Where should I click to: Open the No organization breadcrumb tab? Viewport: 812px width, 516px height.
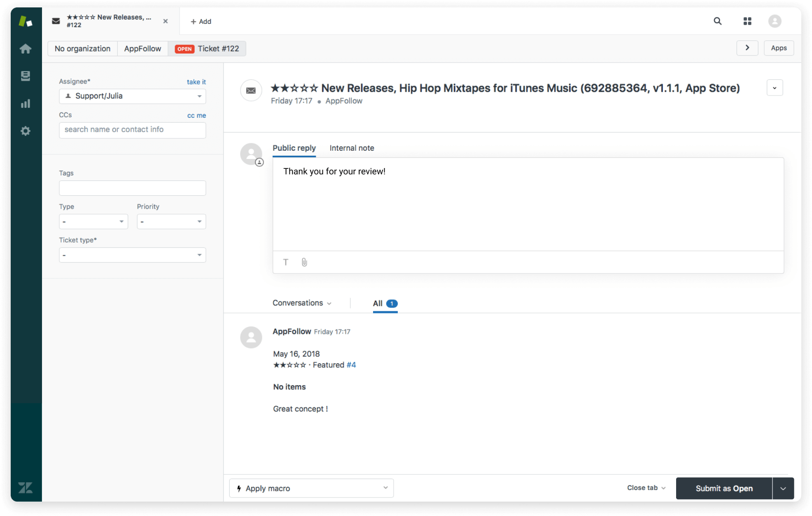[82, 49]
